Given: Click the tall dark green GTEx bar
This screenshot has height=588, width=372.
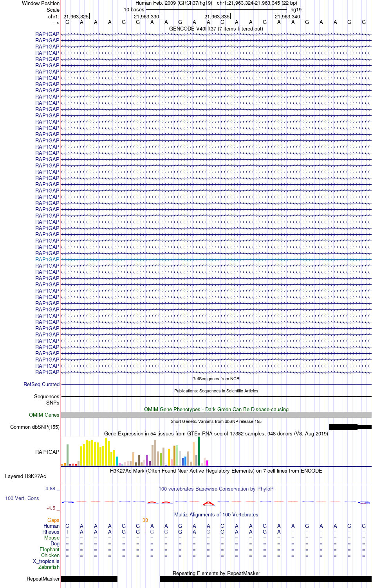Looking at the screenshot, I should [199, 451].
